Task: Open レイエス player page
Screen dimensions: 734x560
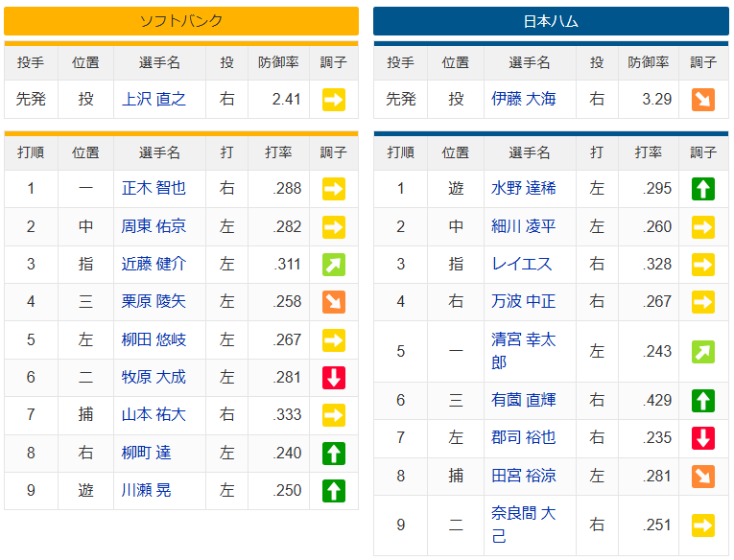Action: coord(522,265)
